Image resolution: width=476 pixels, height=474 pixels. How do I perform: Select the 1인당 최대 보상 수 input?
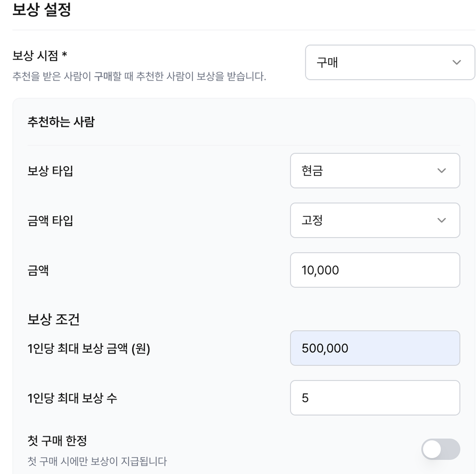pos(375,398)
